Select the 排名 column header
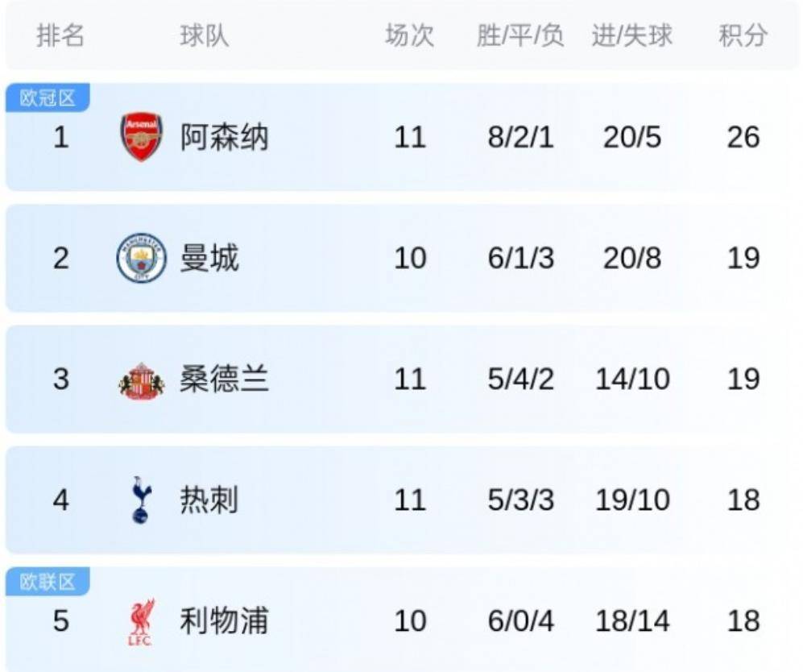 point(61,36)
